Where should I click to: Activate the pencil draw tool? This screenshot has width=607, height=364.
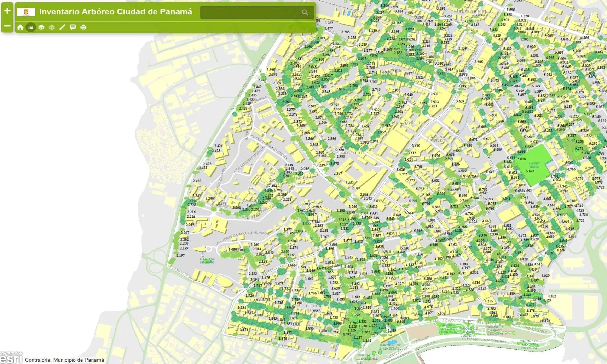(x=62, y=27)
